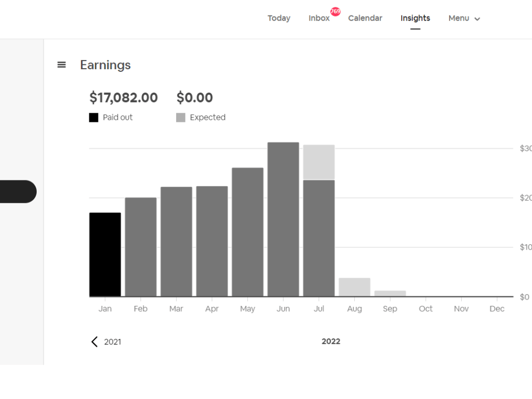
Task: Click the Inbox notification badge showing 769
Action: [x=335, y=12]
